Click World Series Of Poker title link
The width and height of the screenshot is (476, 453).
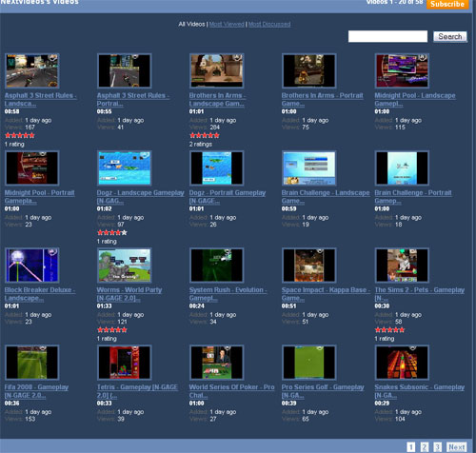tap(231, 391)
